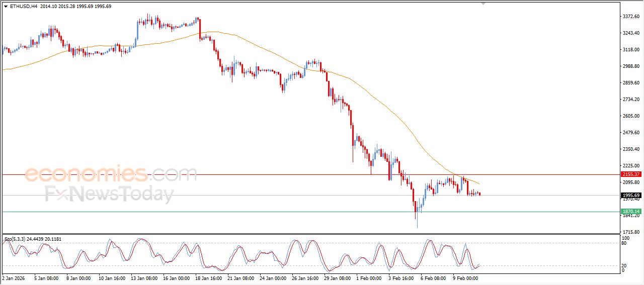Click the 6 Feb 08:00 time label
This screenshot has height=285, width=644.
pyautogui.click(x=433, y=277)
